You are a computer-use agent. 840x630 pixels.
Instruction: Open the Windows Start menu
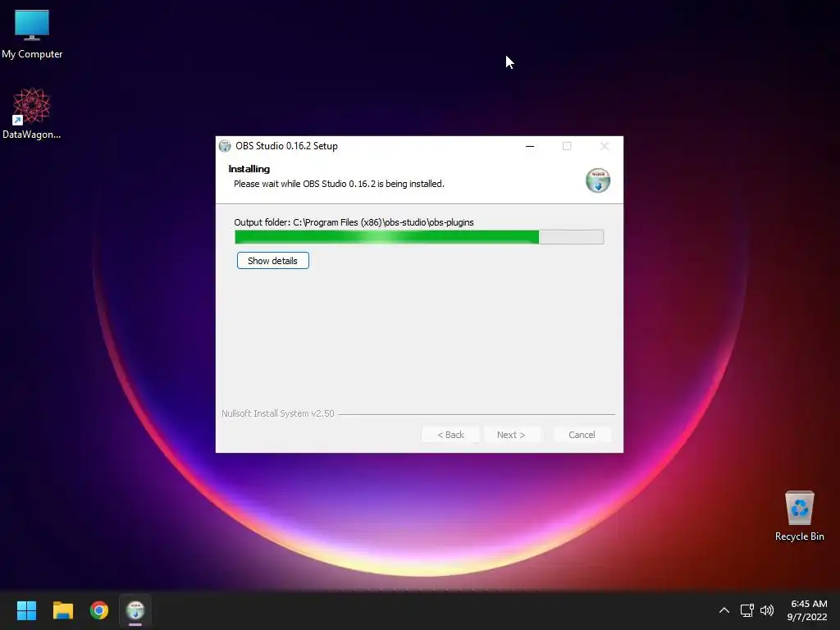pos(26,610)
